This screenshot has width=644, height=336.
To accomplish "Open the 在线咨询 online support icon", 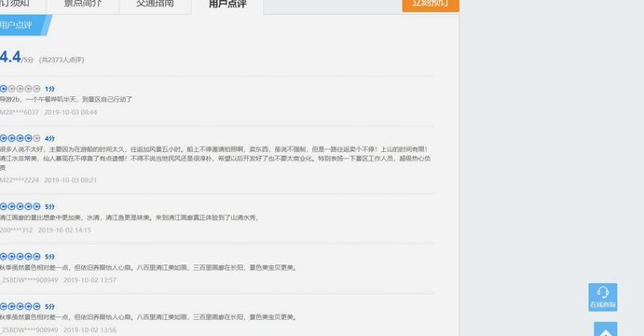I will point(602,297).
